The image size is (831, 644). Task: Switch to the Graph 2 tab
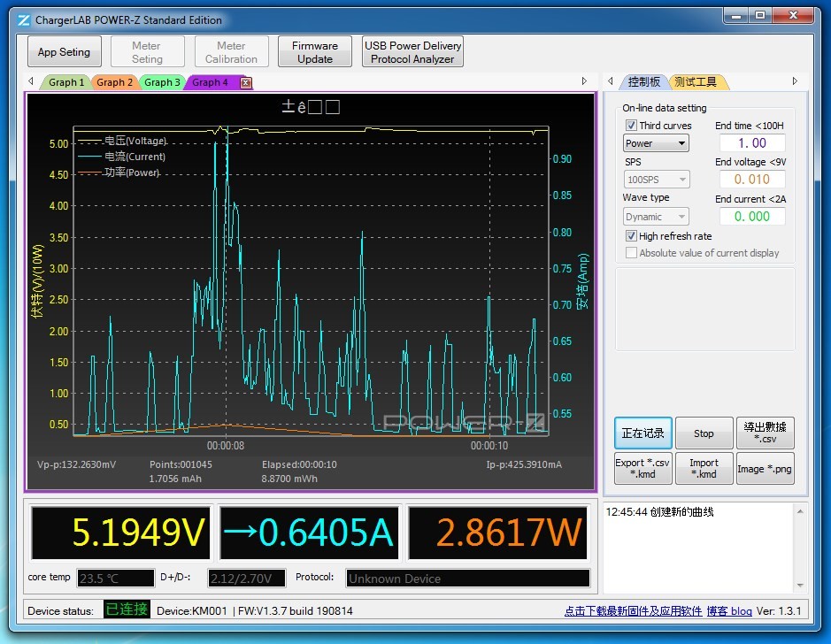114,82
